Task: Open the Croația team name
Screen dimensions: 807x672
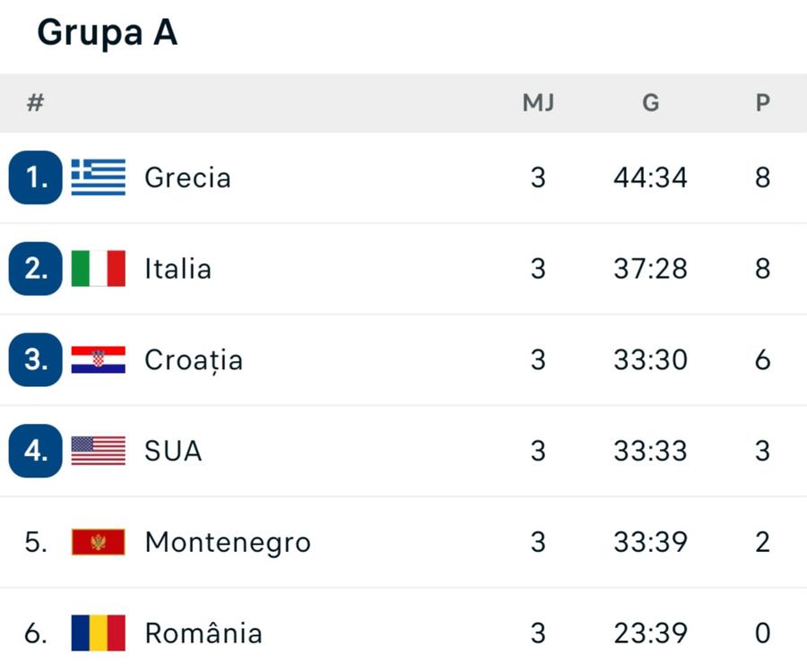Action: click(194, 360)
